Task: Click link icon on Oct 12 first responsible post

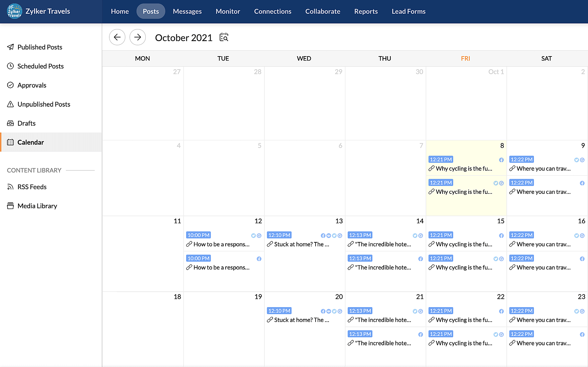Action: 189,244
